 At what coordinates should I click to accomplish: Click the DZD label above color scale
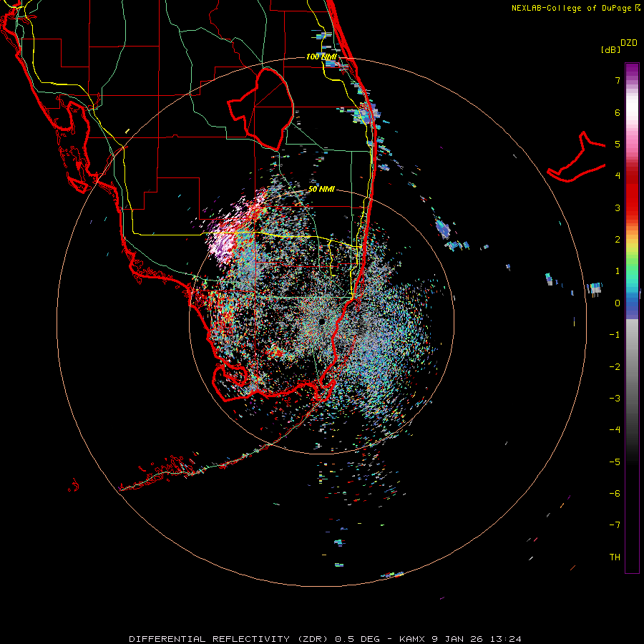629,43
